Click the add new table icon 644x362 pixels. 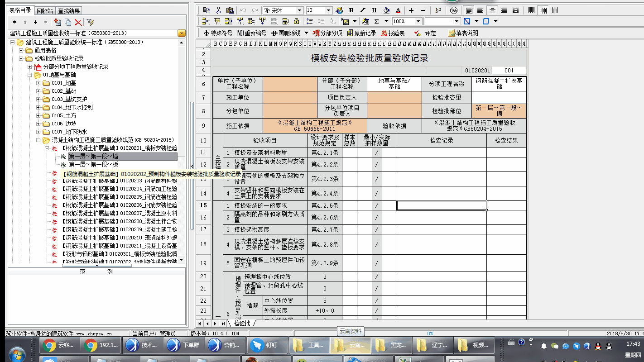pos(57,22)
